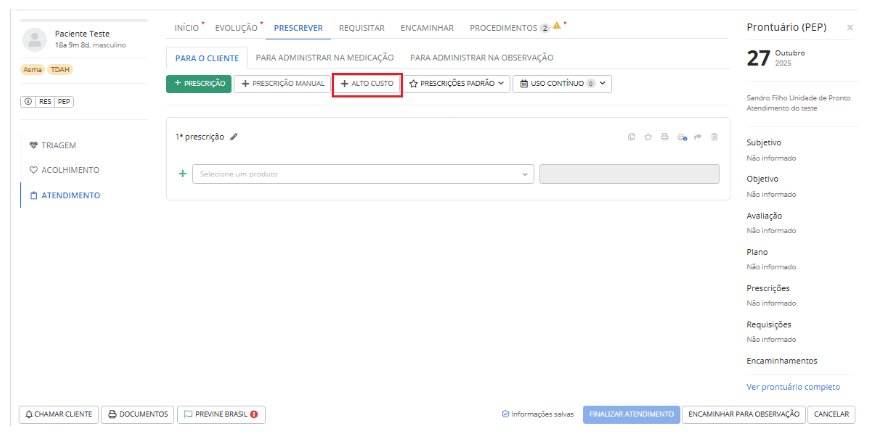This screenshot has width=873, height=436.
Task: Select PARA ADMINISTRAR NA OBSERVAÇÃO sub-tab
Action: [x=482, y=57]
